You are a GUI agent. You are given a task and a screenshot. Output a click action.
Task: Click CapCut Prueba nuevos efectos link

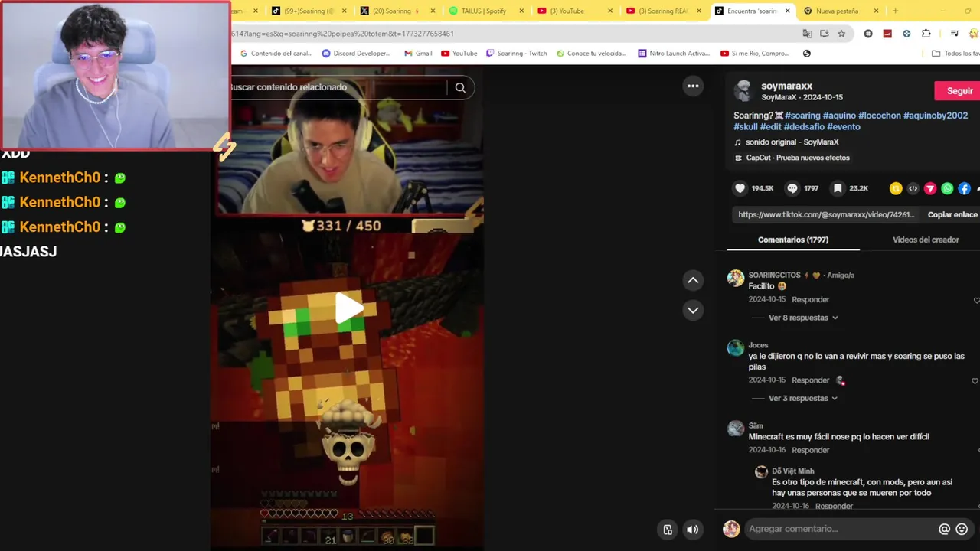coord(798,158)
